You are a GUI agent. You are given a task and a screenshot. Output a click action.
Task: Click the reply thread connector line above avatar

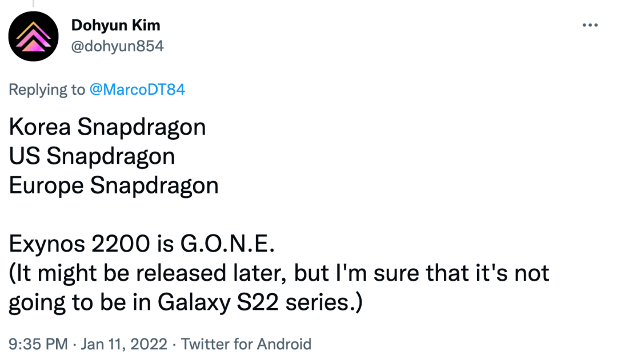click(x=34, y=3)
